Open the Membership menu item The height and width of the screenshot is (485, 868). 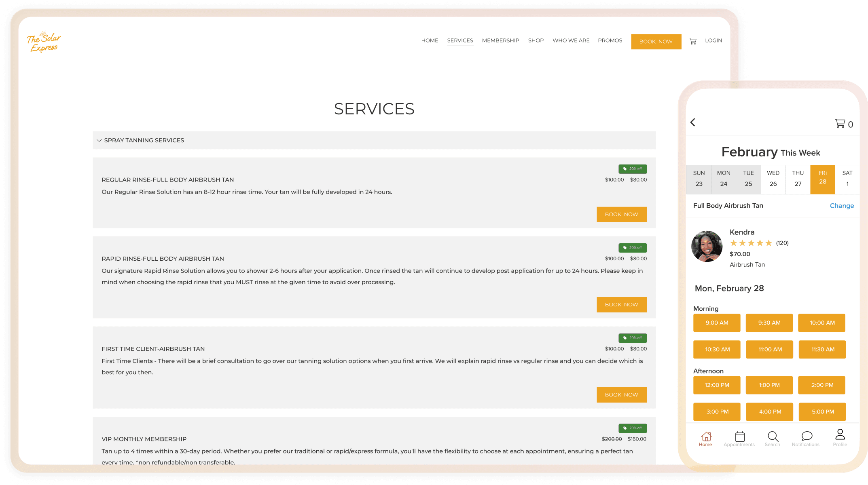pos(500,40)
